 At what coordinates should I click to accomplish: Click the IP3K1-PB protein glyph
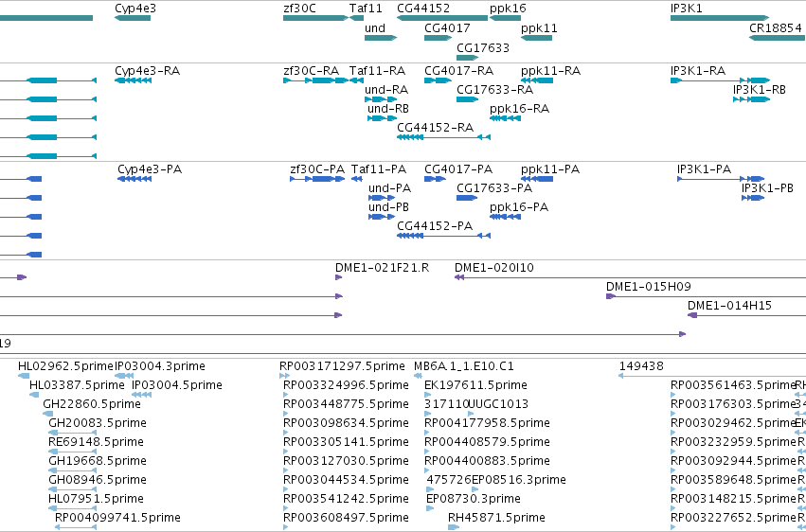point(753,198)
